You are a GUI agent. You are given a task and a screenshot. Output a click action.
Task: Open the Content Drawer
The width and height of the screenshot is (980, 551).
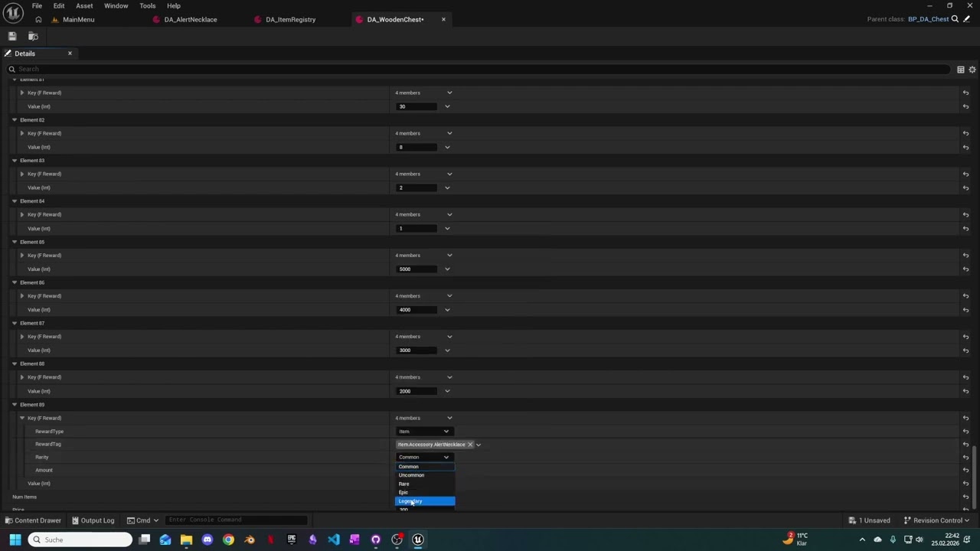pyautogui.click(x=33, y=520)
